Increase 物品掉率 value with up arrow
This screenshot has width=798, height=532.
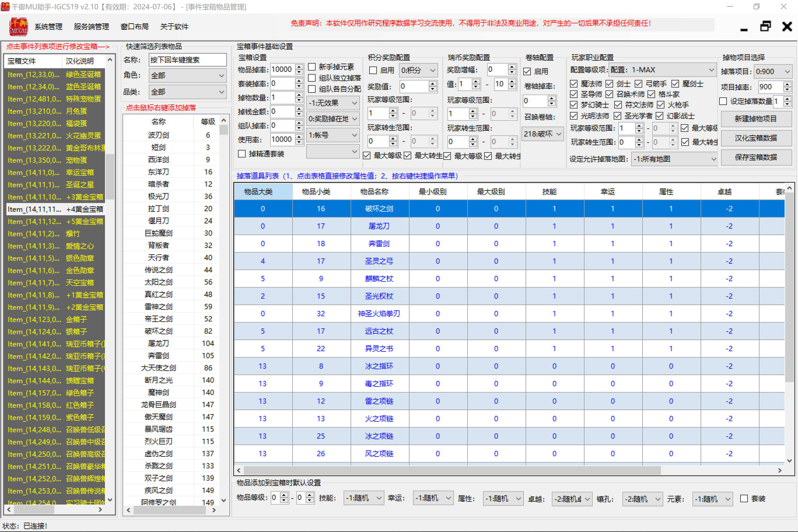coord(299,66)
